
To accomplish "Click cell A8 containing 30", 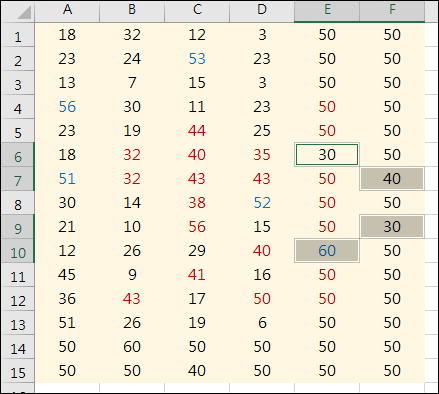I will (67, 203).
